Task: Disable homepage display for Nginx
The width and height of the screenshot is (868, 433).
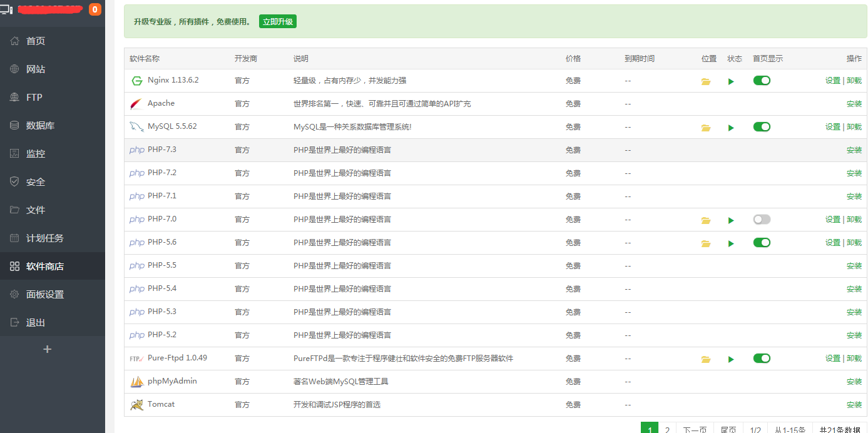Action: pos(762,80)
